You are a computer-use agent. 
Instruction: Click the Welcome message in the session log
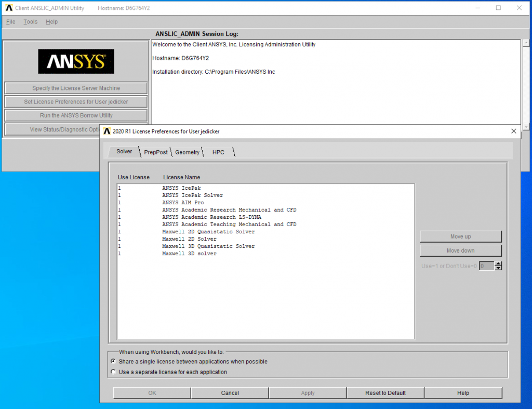(234, 45)
